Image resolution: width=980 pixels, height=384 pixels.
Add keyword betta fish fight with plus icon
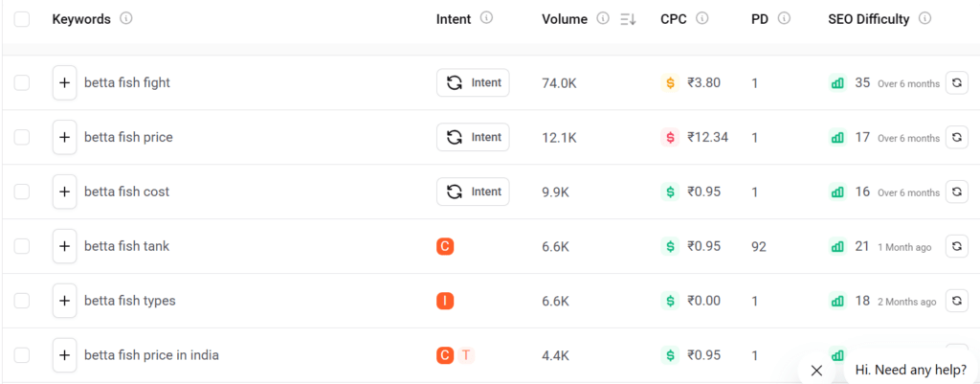click(64, 82)
